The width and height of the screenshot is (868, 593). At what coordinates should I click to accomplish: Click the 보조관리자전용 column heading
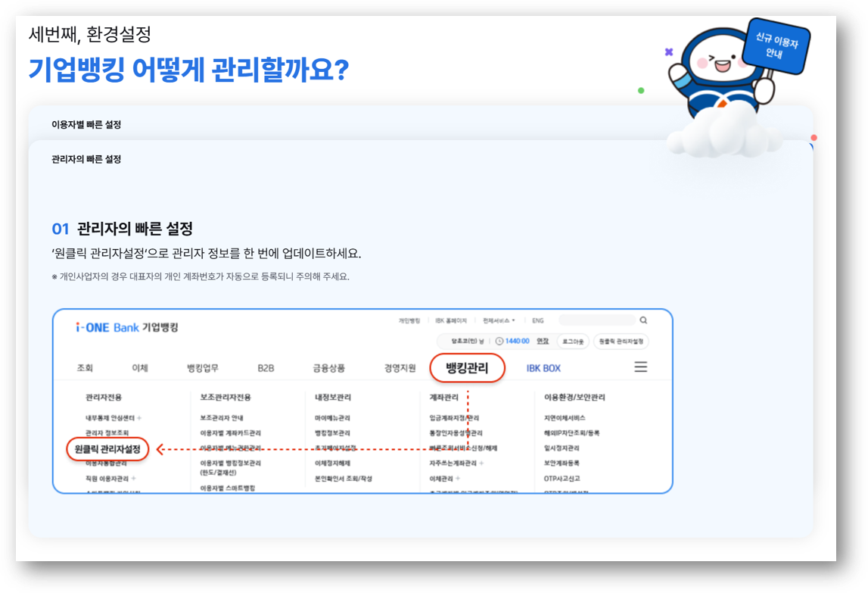(x=226, y=398)
